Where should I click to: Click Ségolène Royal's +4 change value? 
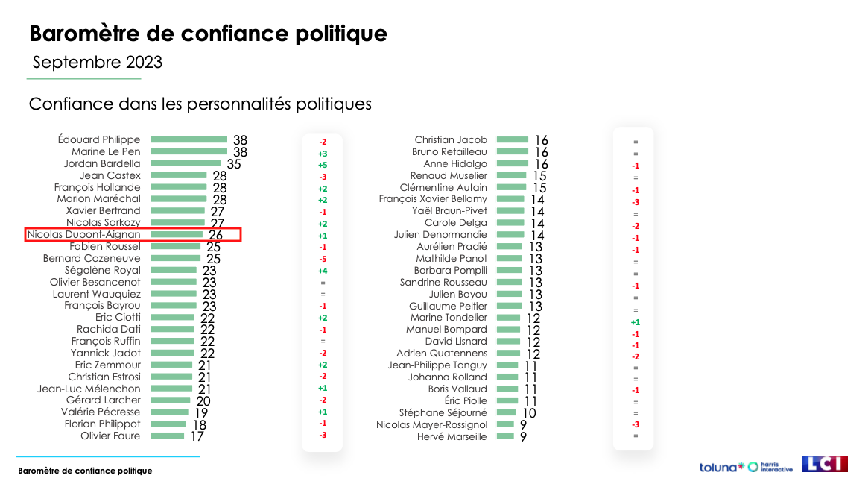323,271
